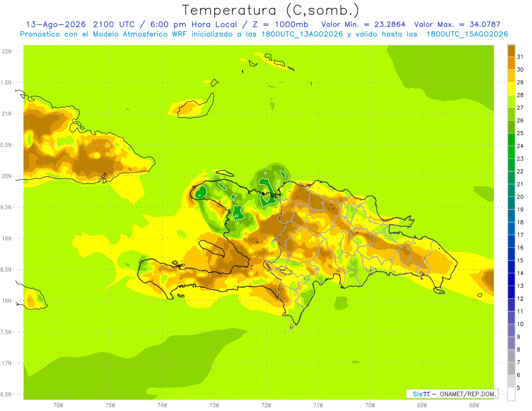532x411 pixels.
Task: Click 'Valor Max. = 34.0787' text
Action: click(457, 24)
